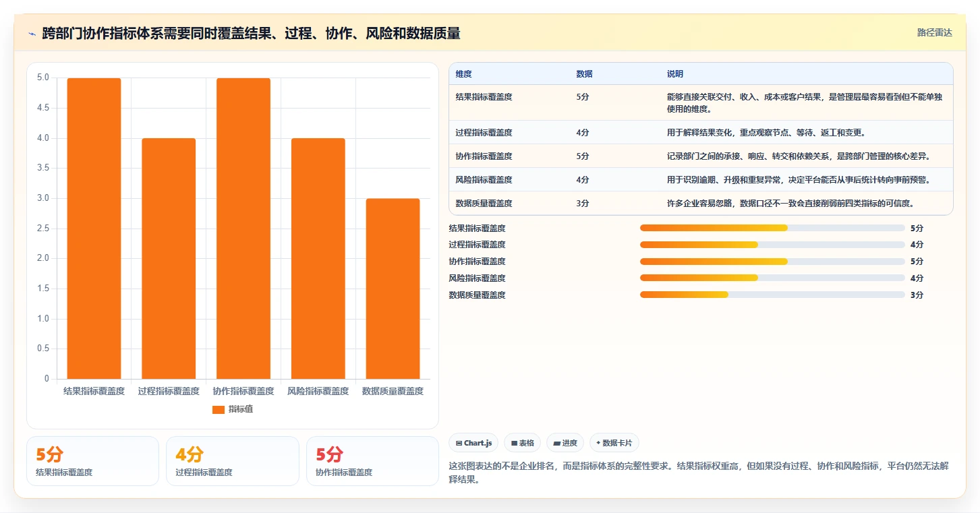The height and width of the screenshot is (513, 980).
Task: Click y-axis tick 5.0
Action: click(43, 78)
